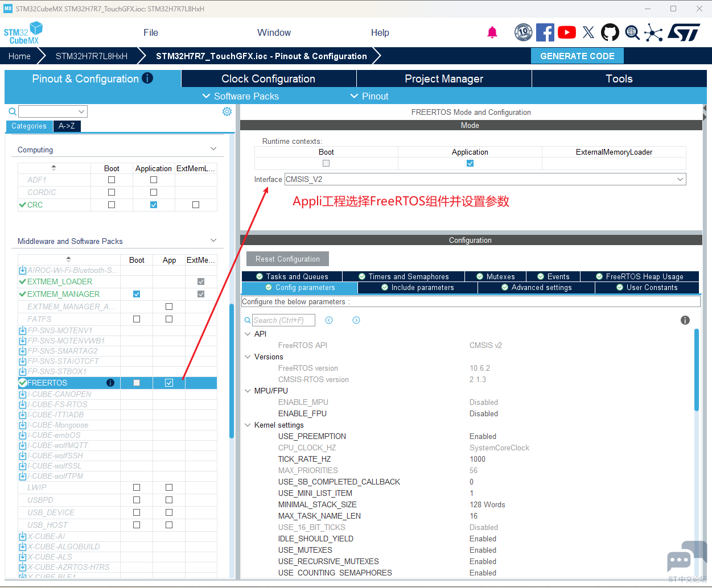The height and width of the screenshot is (588, 712).
Task: Switch to Project Manager tab
Action: point(444,78)
